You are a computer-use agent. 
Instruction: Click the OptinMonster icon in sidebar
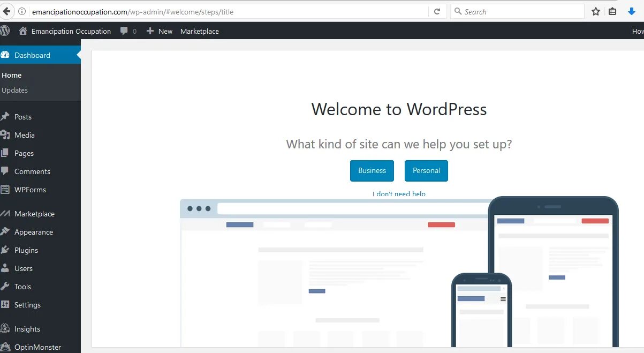pyautogui.click(x=5, y=347)
